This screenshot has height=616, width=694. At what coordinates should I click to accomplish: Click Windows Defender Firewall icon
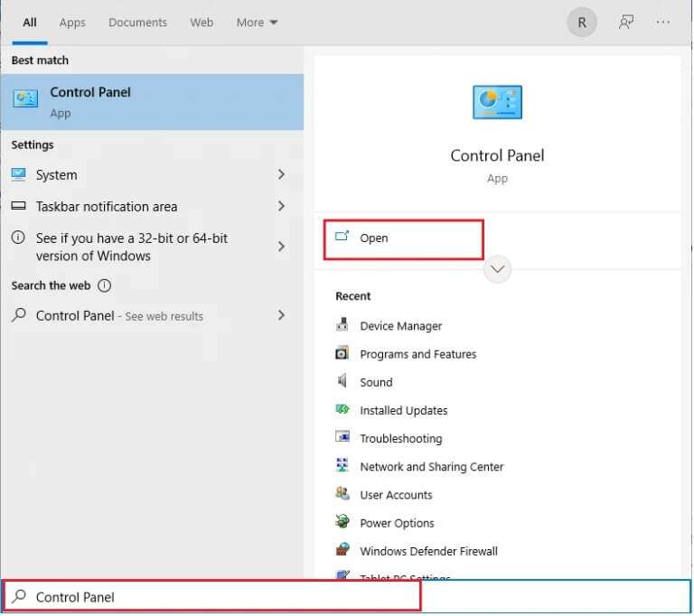(342, 550)
